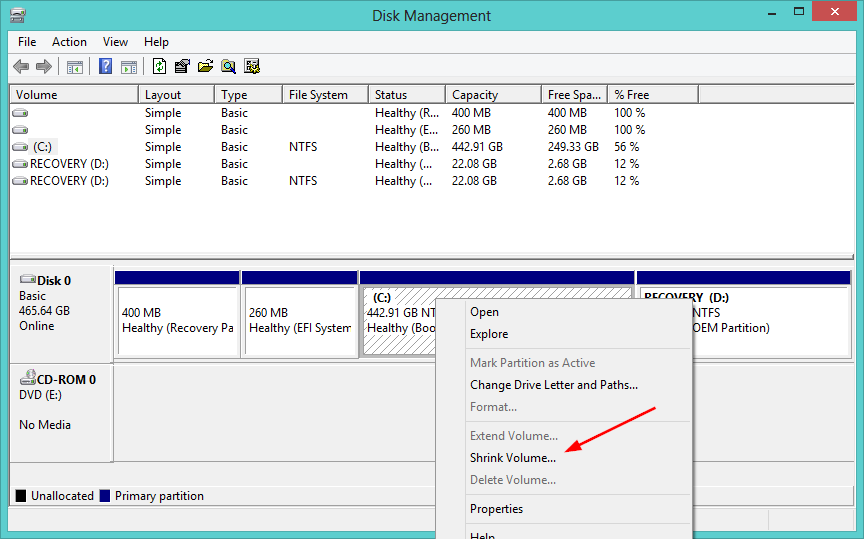Click Properties in the context menu
Screen dimensions: 864x539
pos(496,509)
